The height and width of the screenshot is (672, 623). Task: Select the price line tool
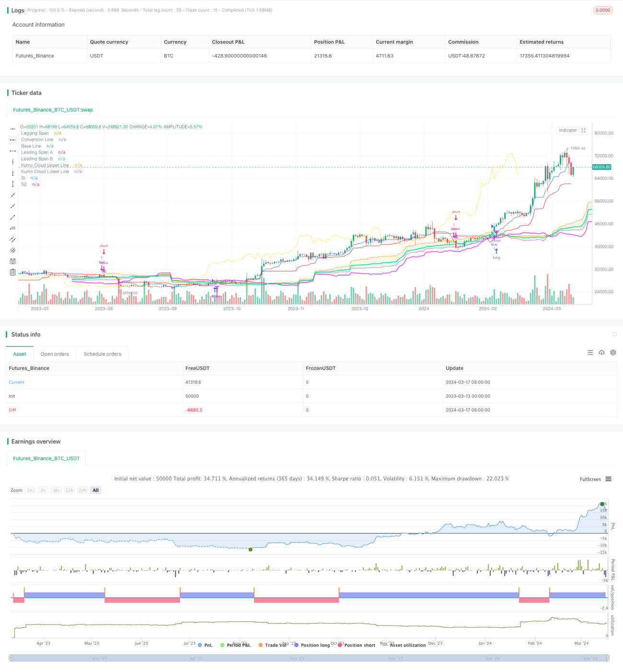(x=13, y=228)
